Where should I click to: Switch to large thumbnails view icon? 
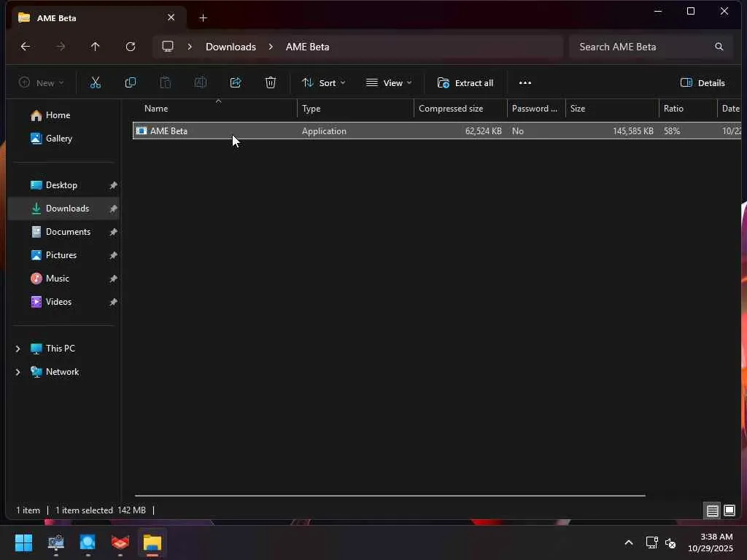729,511
